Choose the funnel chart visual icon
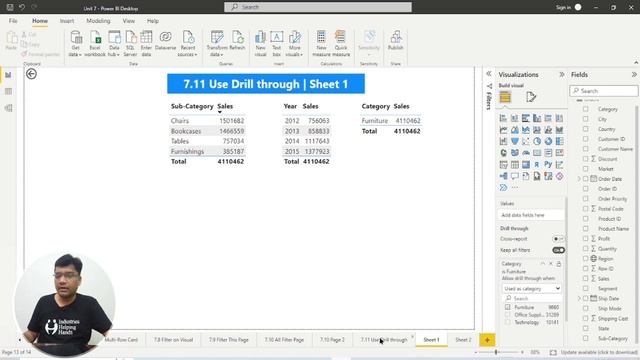The image size is (640, 360). 515,141
